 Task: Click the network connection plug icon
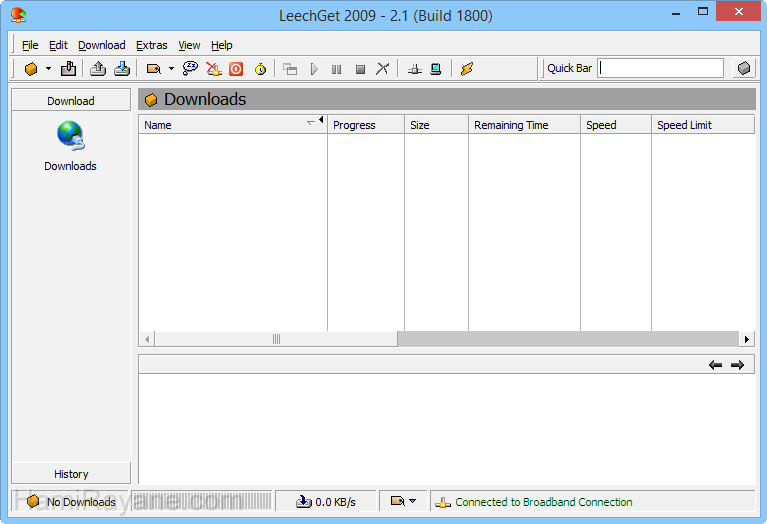tap(415, 69)
